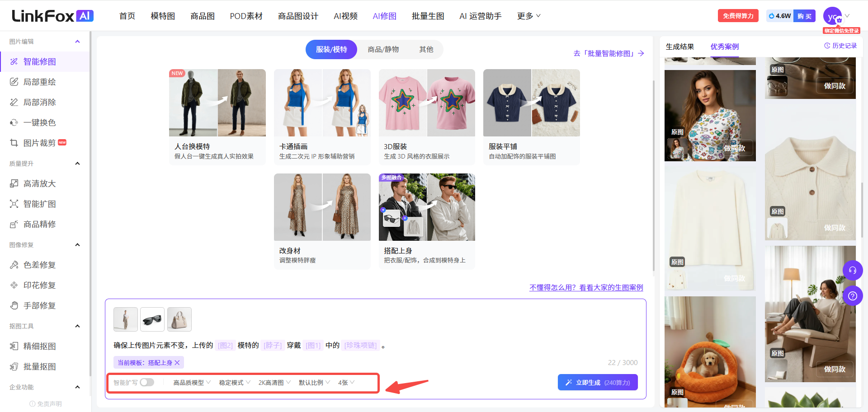Click 做同款 on the reading woman example
This screenshot has height=412, width=868.
coord(835,369)
